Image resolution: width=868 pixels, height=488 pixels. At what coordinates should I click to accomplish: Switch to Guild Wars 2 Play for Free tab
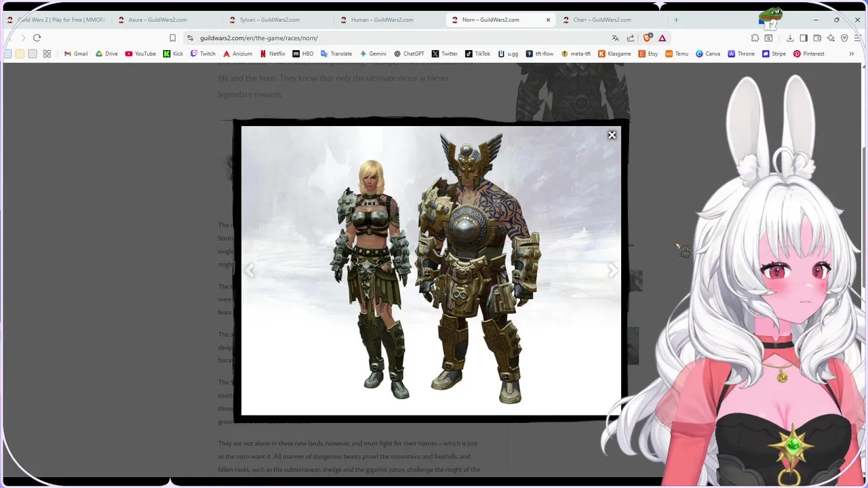coord(57,20)
